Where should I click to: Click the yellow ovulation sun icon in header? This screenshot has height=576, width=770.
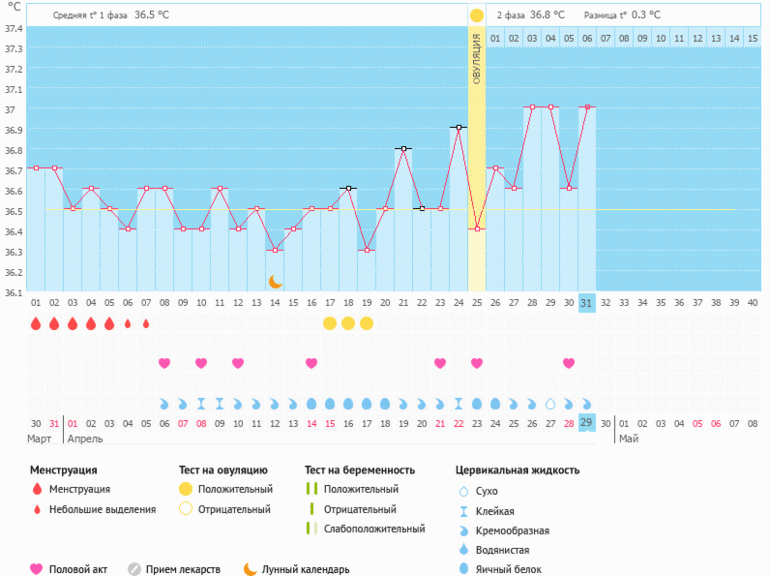pyautogui.click(x=477, y=15)
